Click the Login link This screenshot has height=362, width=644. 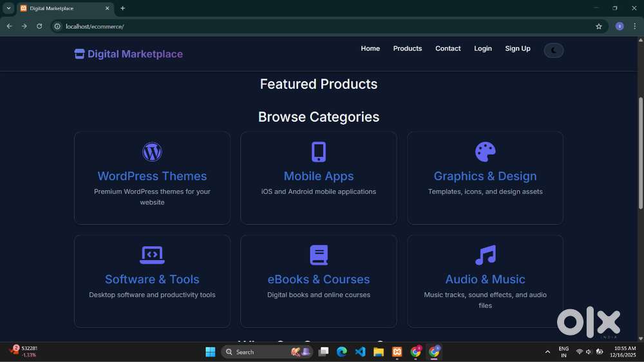coord(483,48)
